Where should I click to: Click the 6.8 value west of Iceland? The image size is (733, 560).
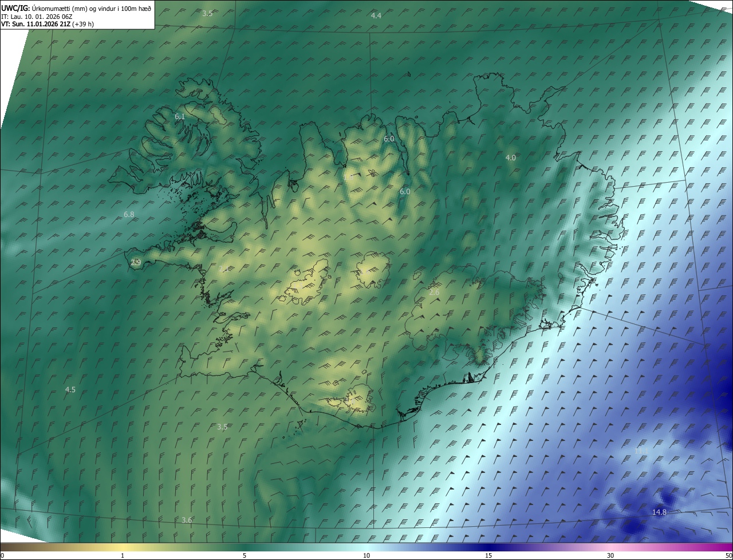(x=129, y=215)
